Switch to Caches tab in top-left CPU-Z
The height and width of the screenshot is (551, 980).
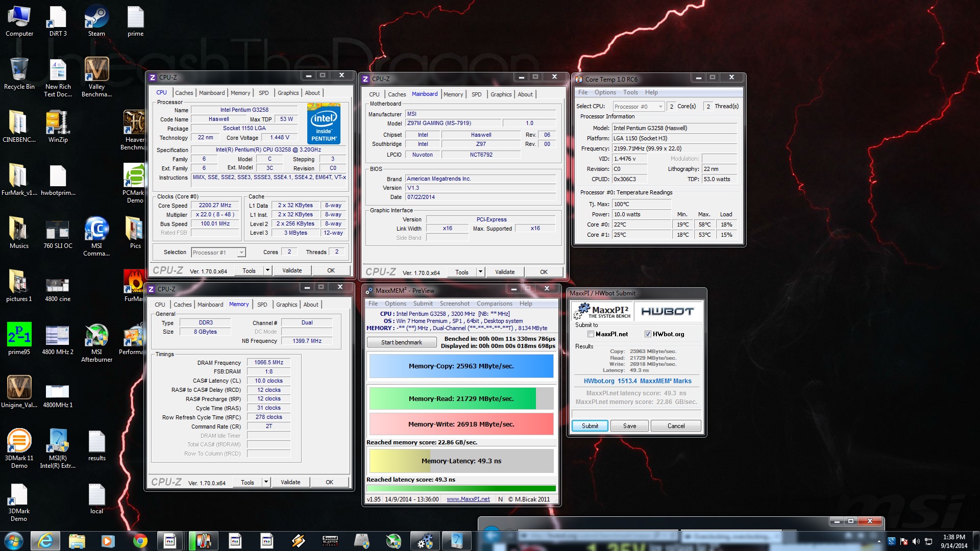184,93
